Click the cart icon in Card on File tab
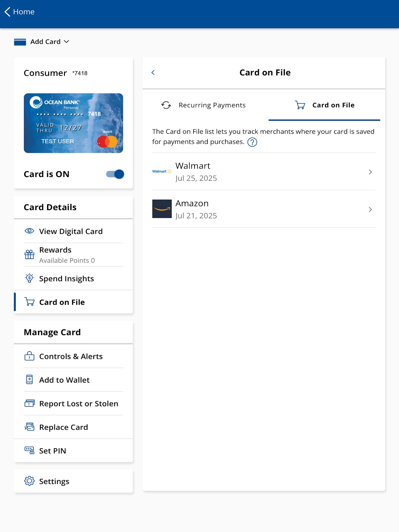This screenshot has height=532, width=399. coord(300,105)
